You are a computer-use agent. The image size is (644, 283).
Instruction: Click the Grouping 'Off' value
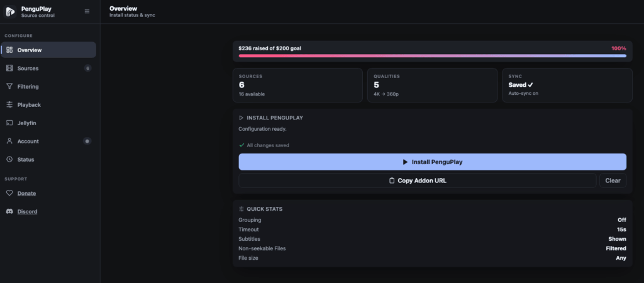tap(622, 219)
